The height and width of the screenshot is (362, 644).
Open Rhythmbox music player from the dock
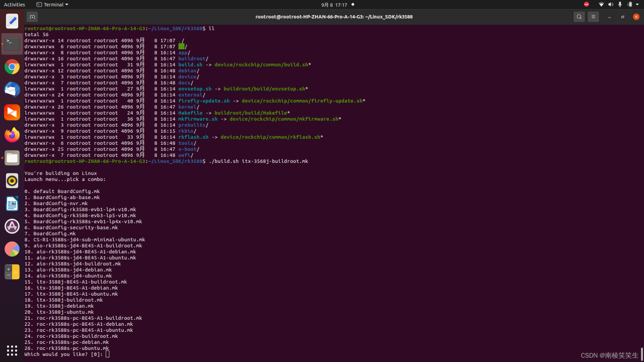coord(12,180)
